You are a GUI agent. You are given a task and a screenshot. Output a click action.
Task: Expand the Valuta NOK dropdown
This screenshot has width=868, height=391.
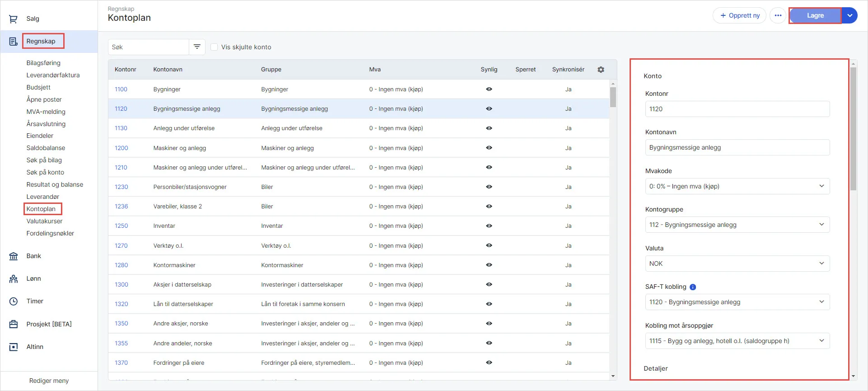[737, 264]
